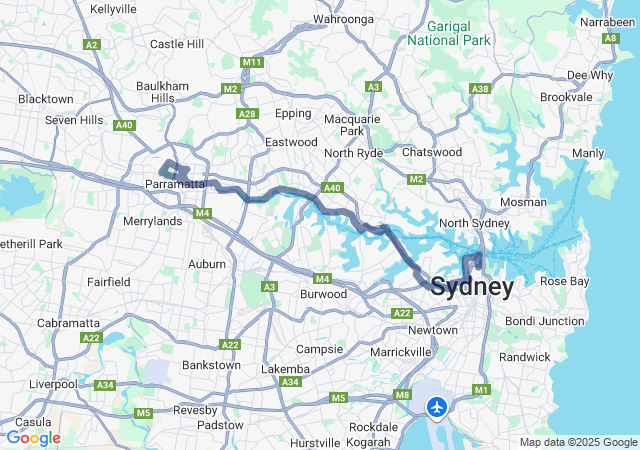Click the A8 road shield near Narrabeen
The image size is (640, 450).
click(611, 38)
